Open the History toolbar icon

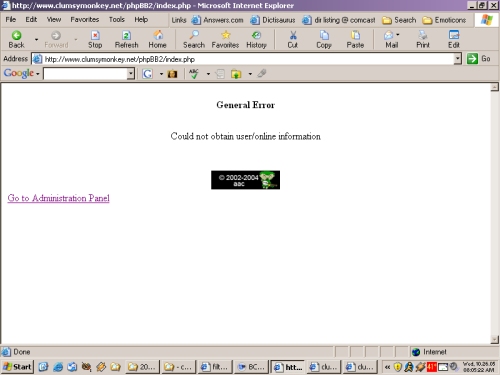pos(256,35)
